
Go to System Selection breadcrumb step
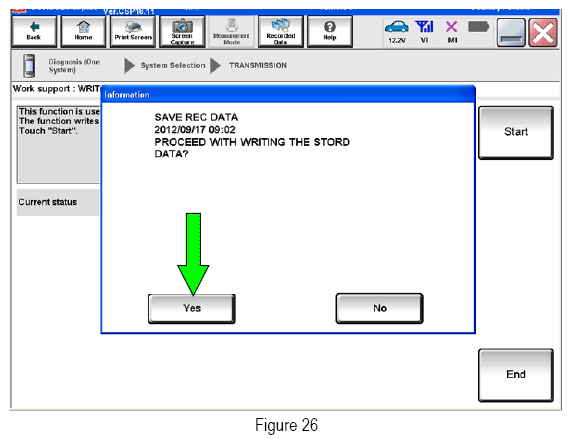[173, 66]
